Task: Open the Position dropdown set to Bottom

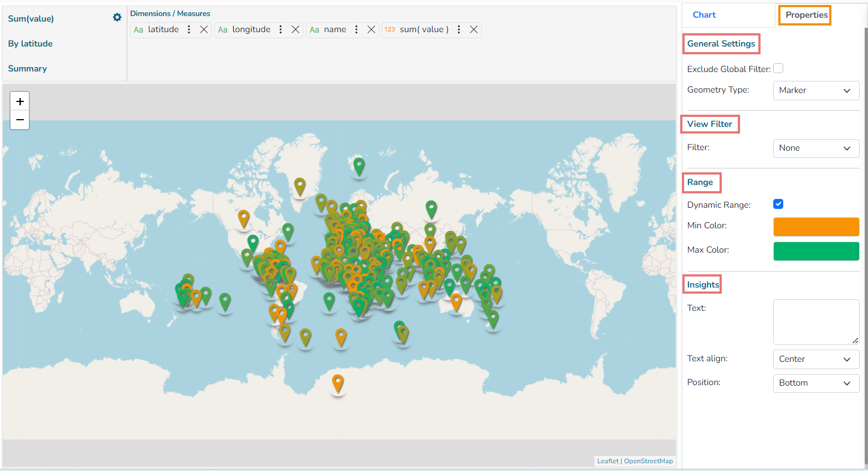Action: pyautogui.click(x=815, y=383)
